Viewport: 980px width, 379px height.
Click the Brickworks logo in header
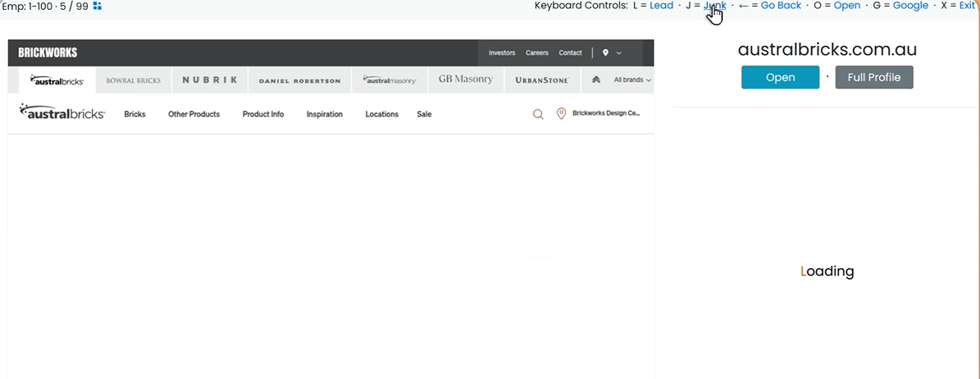[x=48, y=53]
